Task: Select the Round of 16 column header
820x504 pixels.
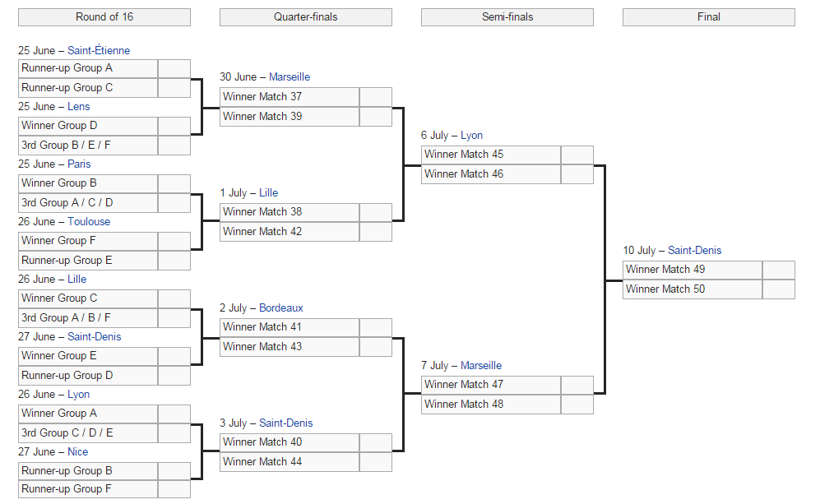Action: [x=104, y=16]
